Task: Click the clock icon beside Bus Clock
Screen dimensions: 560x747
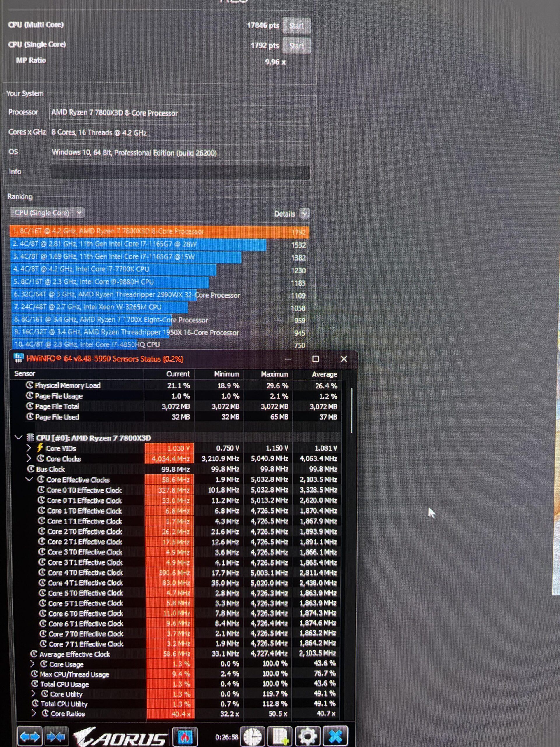Action: click(x=31, y=469)
